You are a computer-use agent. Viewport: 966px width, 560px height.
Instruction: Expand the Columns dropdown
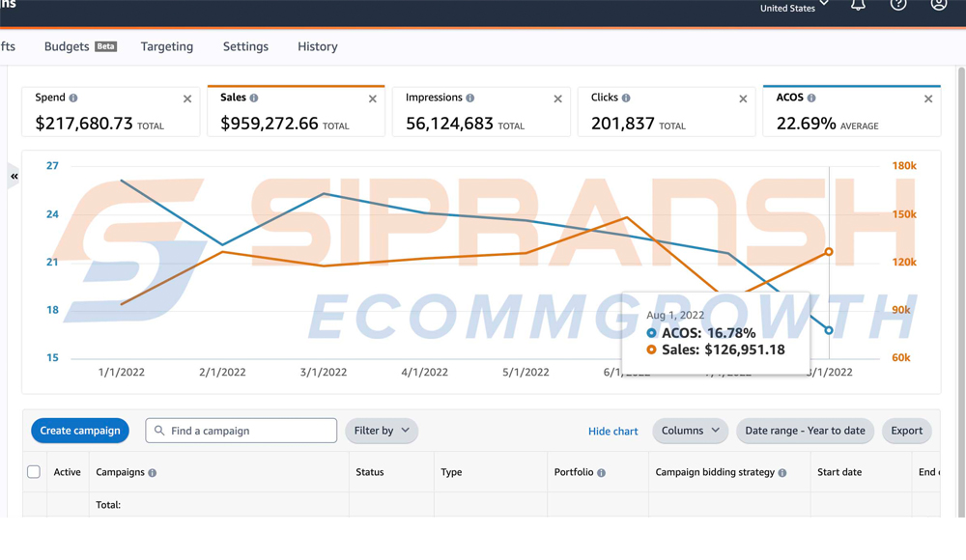[690, 431]
